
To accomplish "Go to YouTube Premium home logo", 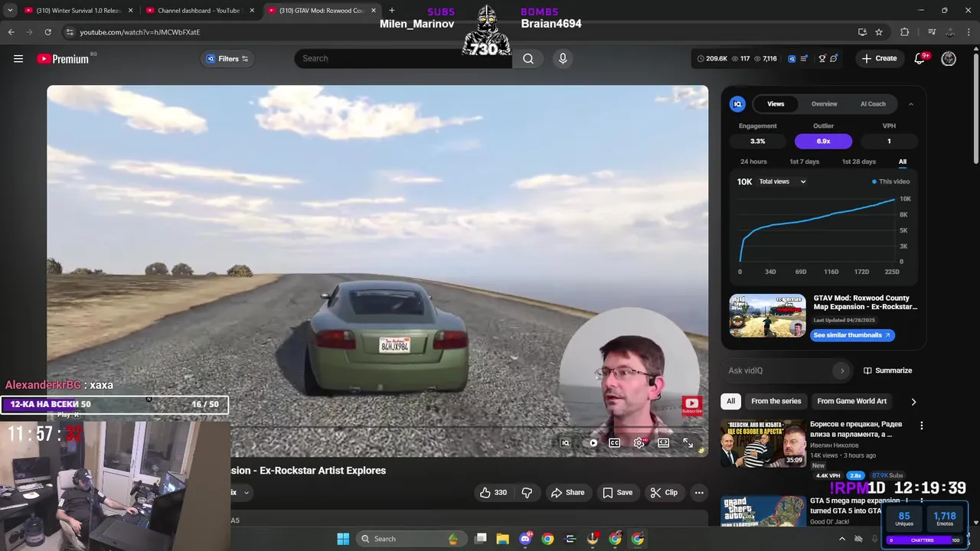I will pyautogui.click(x=63, y=59).
